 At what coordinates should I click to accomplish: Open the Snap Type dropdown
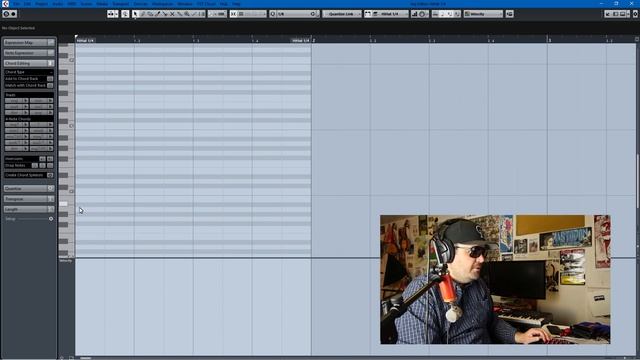pos(251,14)
